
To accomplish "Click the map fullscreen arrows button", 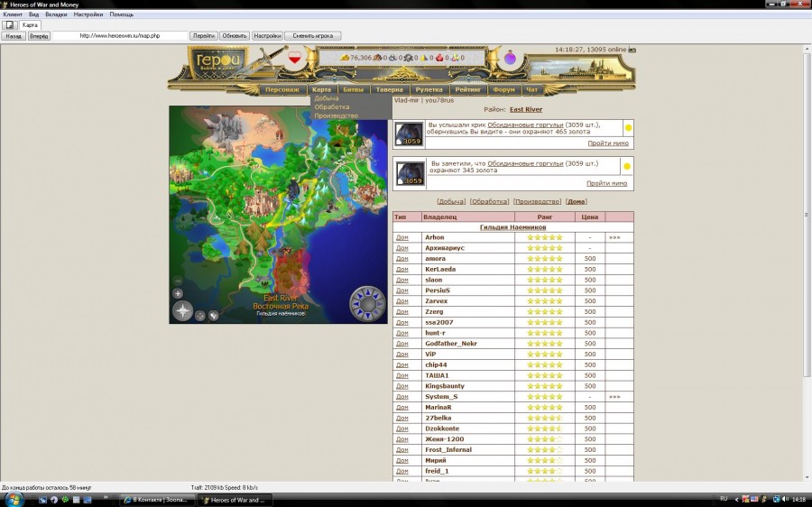I will pyautogui.click(x=200, y=316).
